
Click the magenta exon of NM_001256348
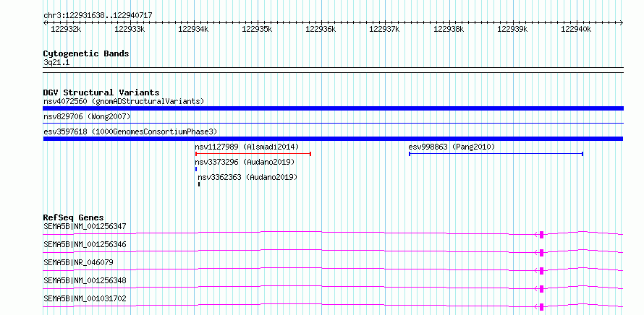click(x=541, y=289)
